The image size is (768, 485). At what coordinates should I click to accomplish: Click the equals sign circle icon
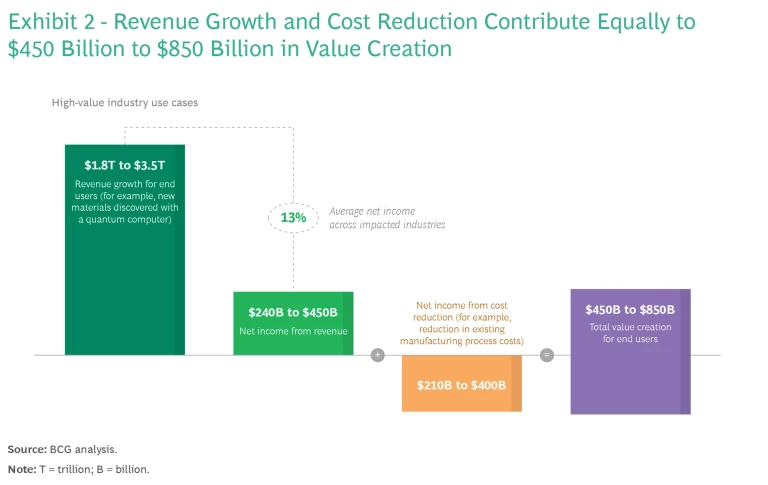(x=547, y=355)
